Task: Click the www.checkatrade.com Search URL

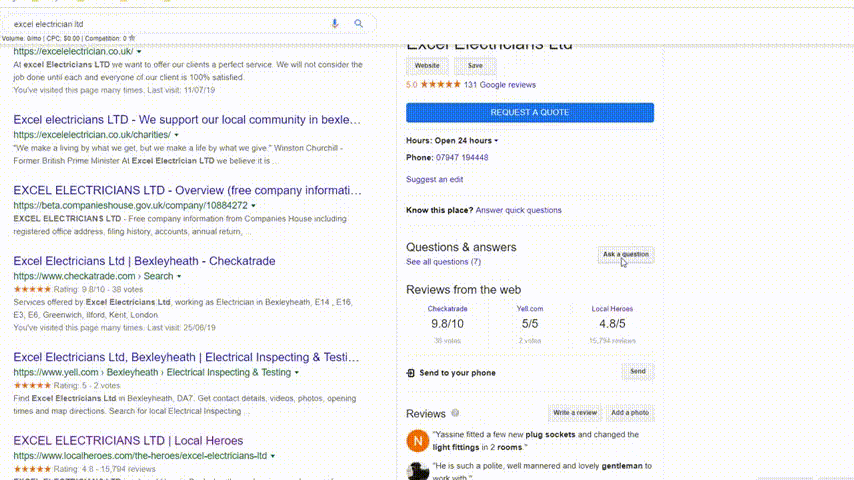Action: [x=93, y=276]
